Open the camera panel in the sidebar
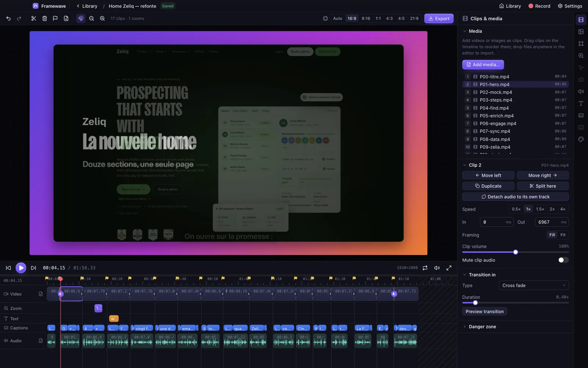 (x=581, y=79)
